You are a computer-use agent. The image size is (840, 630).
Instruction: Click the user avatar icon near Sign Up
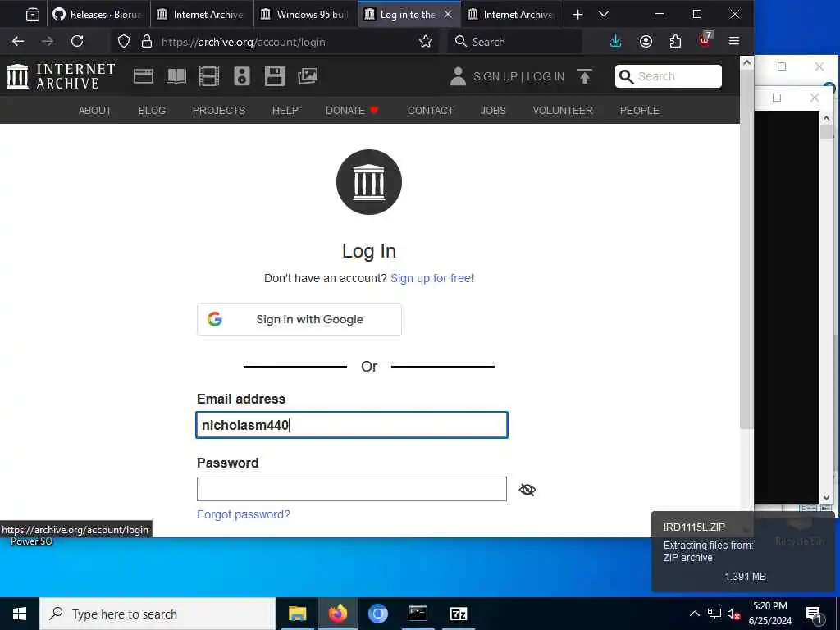(458, 76)
